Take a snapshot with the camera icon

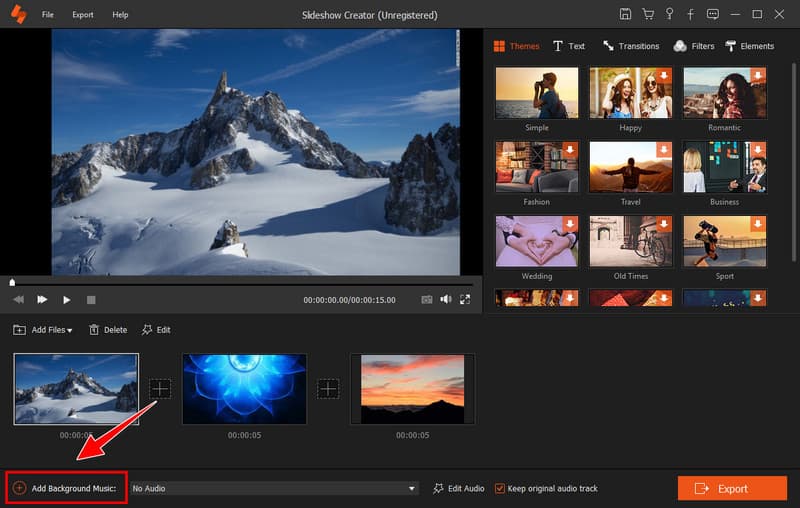(427, 299)
